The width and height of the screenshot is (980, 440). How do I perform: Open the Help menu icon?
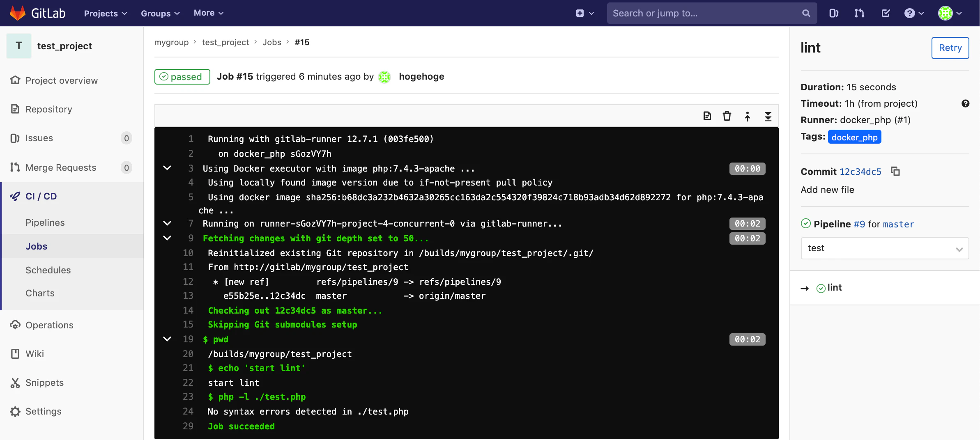pos(914,13)
